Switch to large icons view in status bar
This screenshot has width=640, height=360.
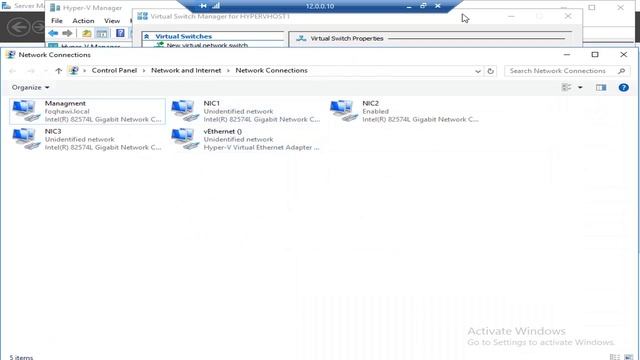628,357
